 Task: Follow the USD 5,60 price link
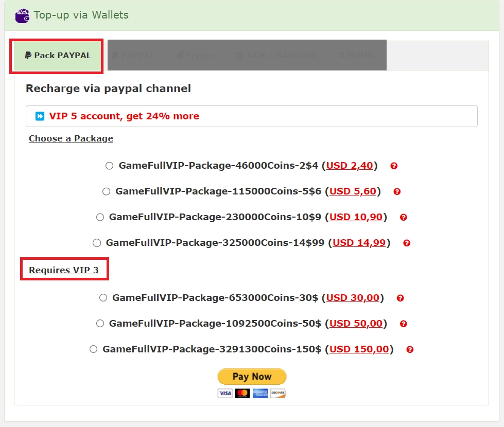click(x=353, y=191)
